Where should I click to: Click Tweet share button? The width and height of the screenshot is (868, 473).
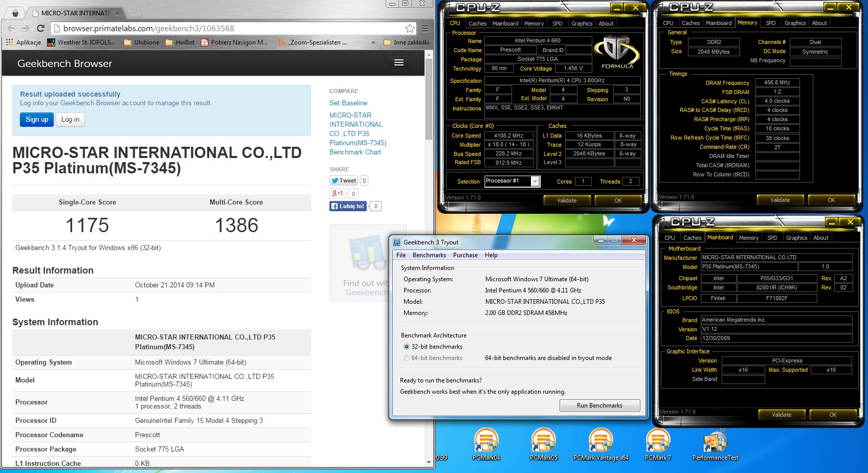click(344, 181)
